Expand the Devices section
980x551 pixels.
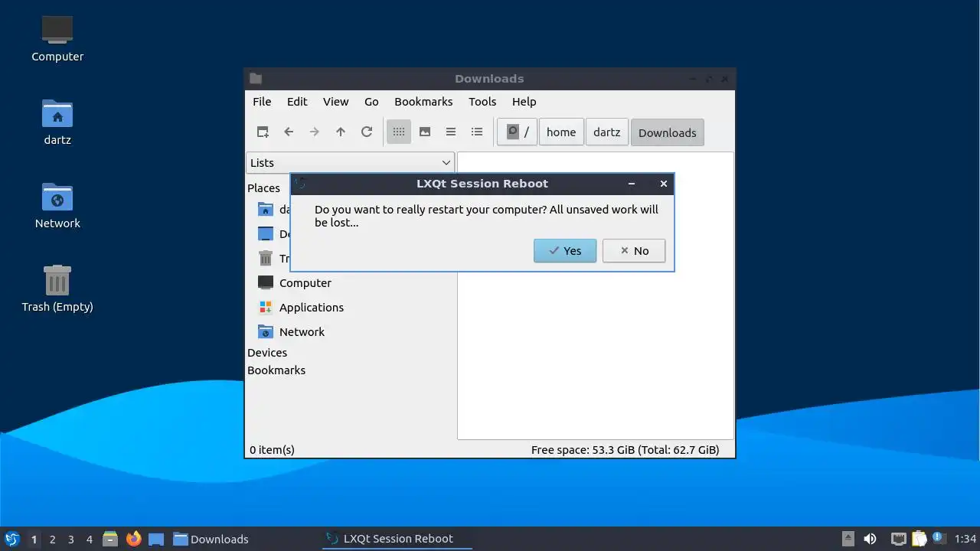(x=267, y=353)
